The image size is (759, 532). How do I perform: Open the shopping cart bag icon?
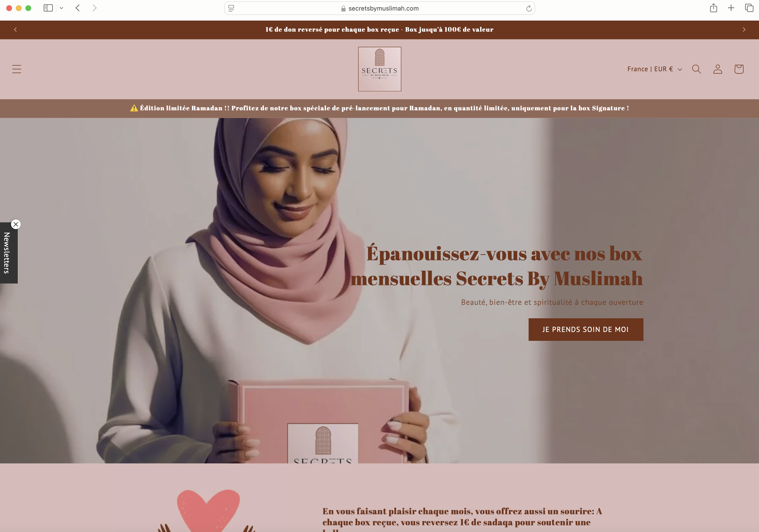739,69
